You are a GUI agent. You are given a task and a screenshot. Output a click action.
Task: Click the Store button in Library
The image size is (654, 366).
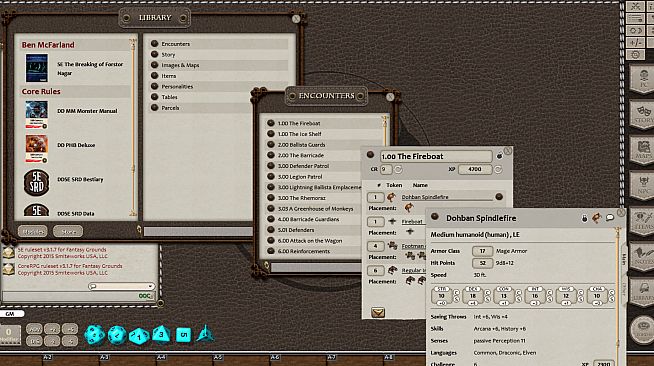coord(68,231)
